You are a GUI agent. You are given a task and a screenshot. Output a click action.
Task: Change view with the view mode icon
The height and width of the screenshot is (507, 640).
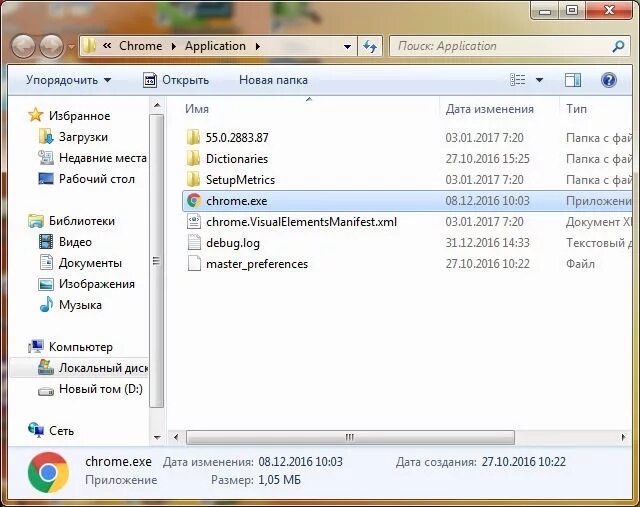coord(518,80)
